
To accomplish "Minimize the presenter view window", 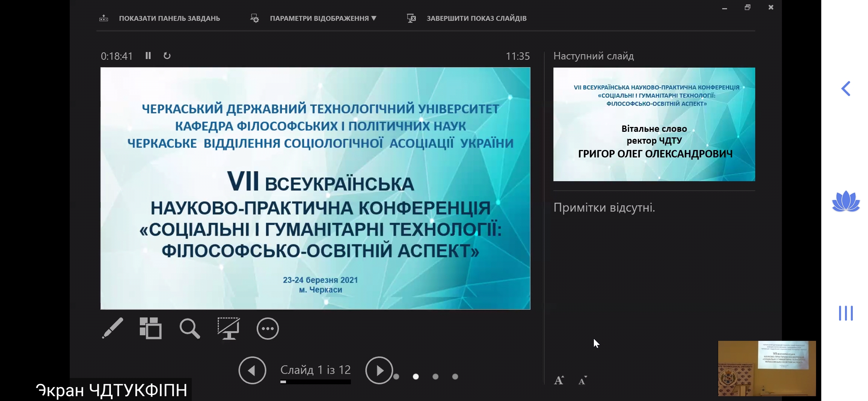I will [724, 8].
